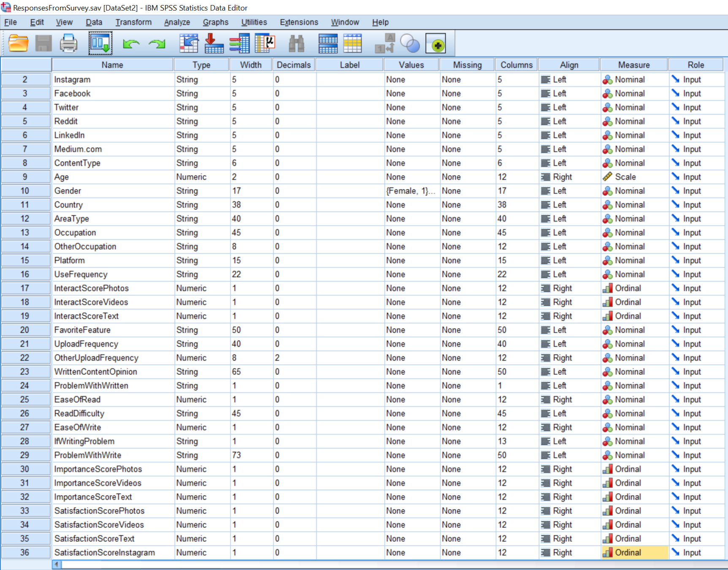This screenshot has height=570, width=728.
Task: Click the Go to Case toolbar icon
Action: 189,43
